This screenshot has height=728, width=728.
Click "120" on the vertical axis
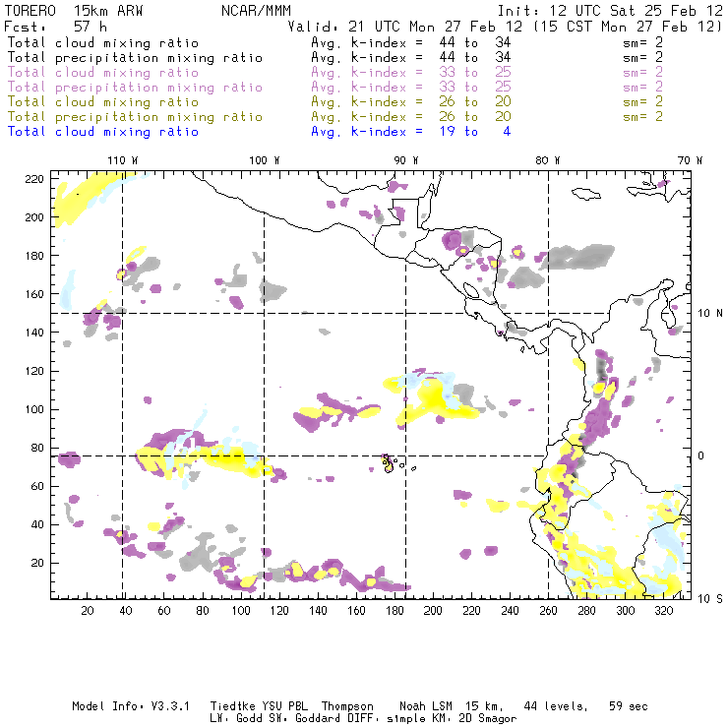click(34, 372)
